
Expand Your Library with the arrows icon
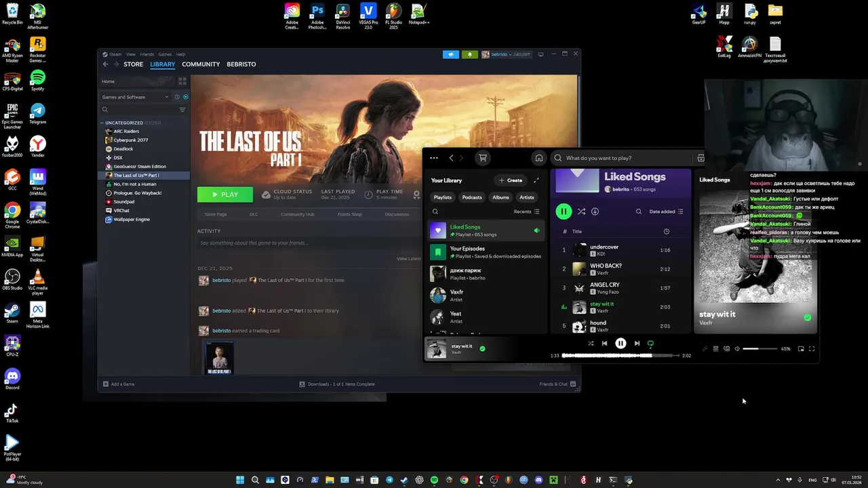coord(536,180)
